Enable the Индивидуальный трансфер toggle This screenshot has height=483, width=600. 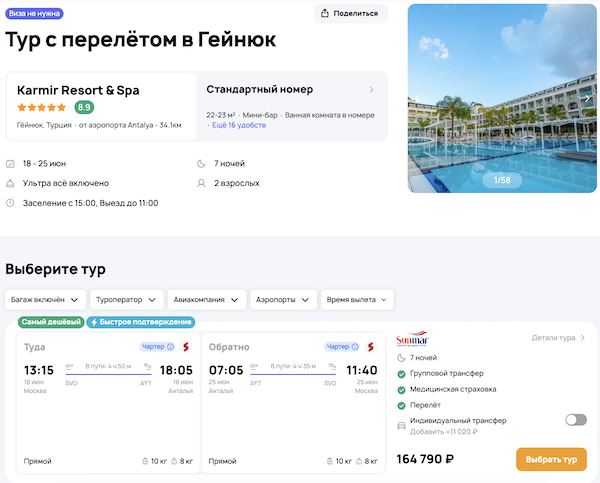click(576, 420)
